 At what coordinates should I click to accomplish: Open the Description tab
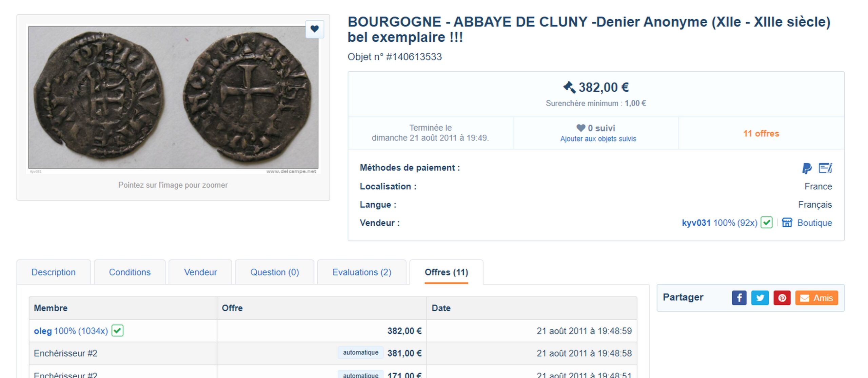coord(54,272)
